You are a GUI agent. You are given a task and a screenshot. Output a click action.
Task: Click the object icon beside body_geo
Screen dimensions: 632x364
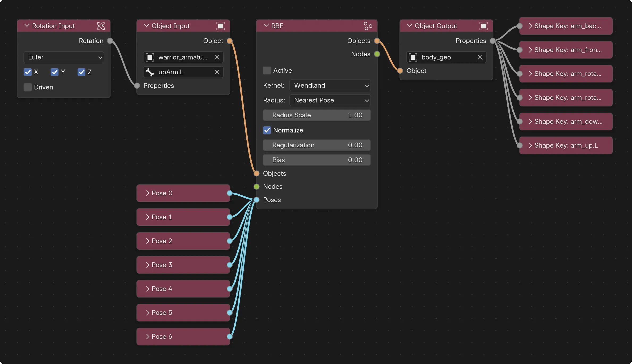click(413, 57)
